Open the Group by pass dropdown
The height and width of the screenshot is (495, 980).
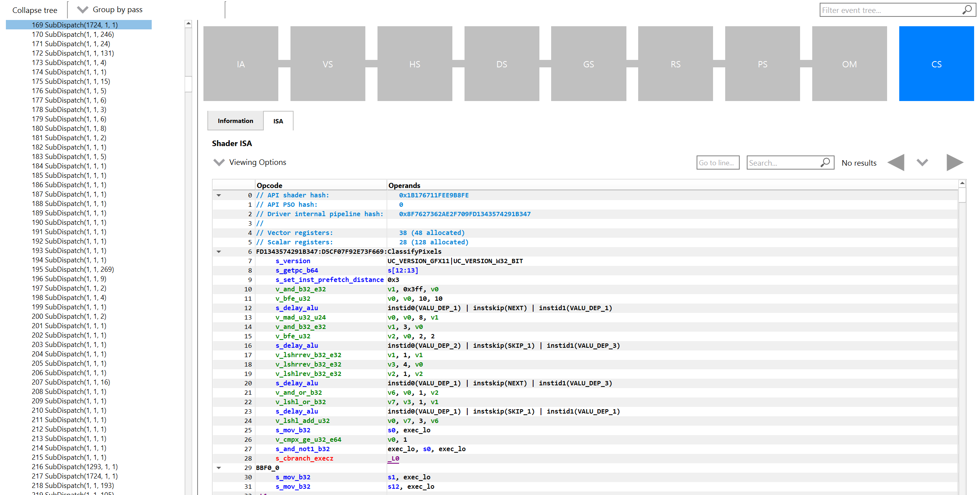coord(82,10)
